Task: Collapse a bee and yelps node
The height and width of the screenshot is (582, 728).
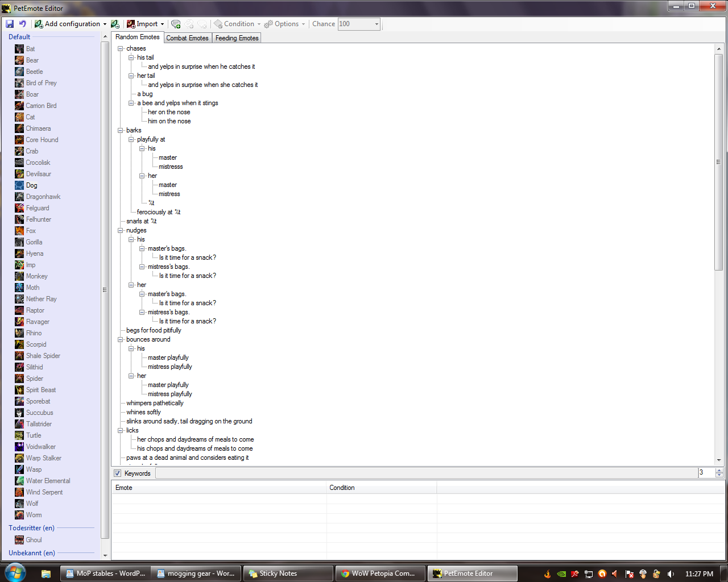Action: pyautogui.click(x=131, y=103)
